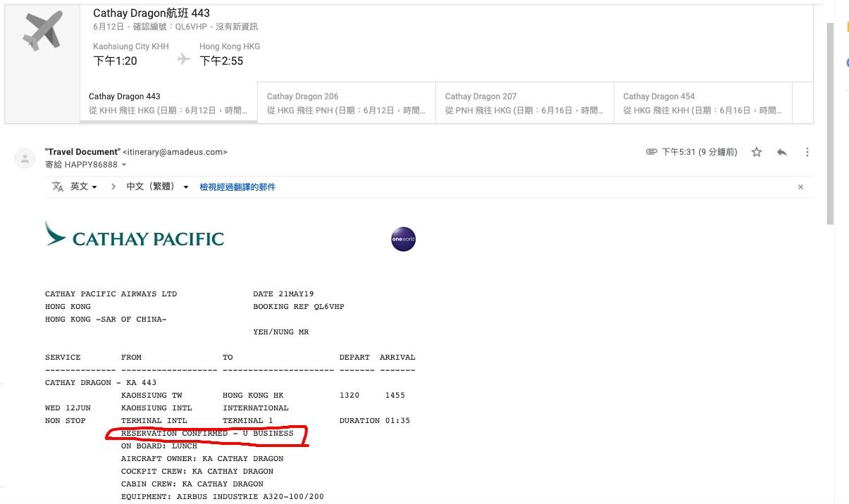
Task: Star this email from Travel Document
Action: 757,152
